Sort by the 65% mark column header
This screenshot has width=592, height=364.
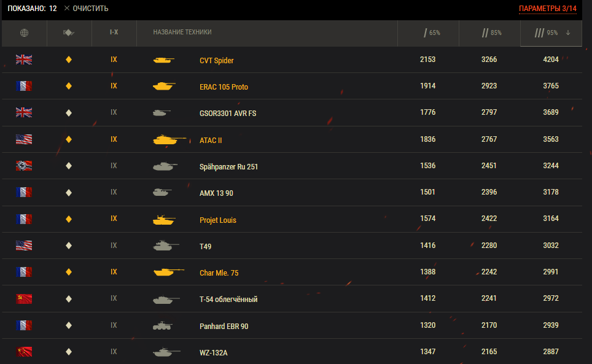432,33
